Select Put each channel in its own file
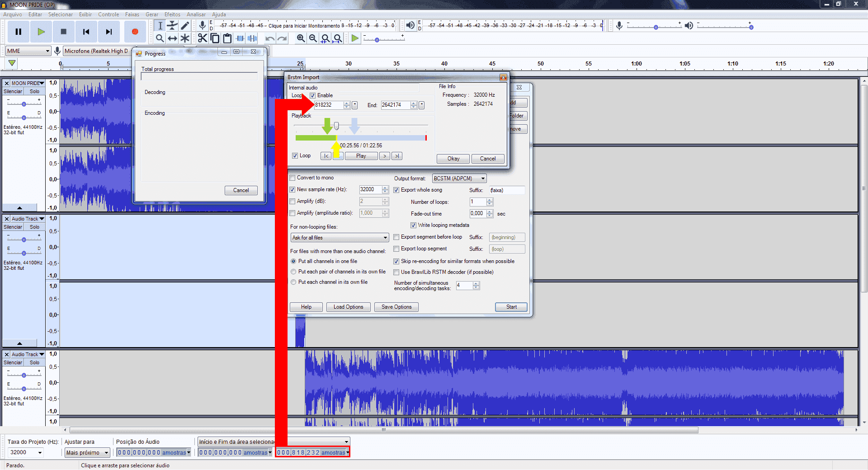 [294, 282]
